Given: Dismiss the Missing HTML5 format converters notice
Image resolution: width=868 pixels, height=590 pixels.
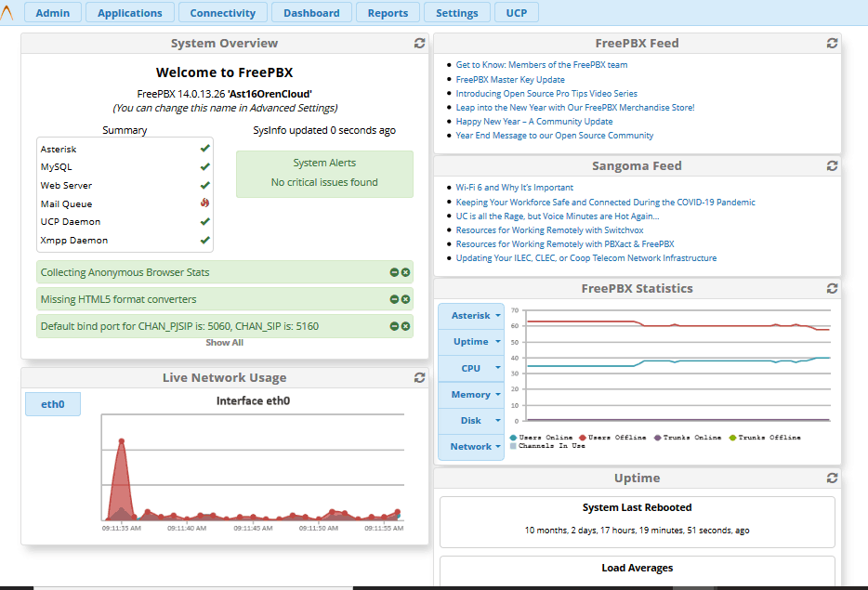Looking at the screenshot, I should [406, 299].
